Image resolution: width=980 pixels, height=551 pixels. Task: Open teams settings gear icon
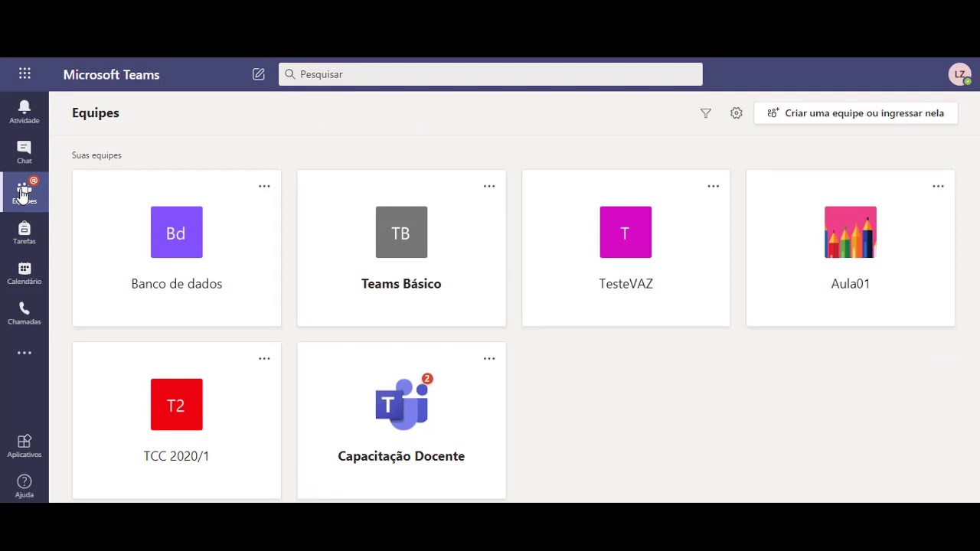click(x=737, y=113)
